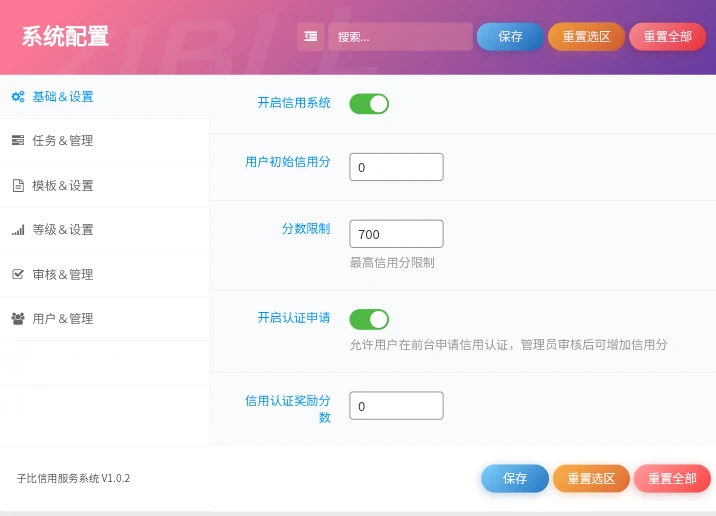Image resolution: width=716 pixels, height=516 pixels.
Task: Open the 任务&管理 tab
Action: 105,141
